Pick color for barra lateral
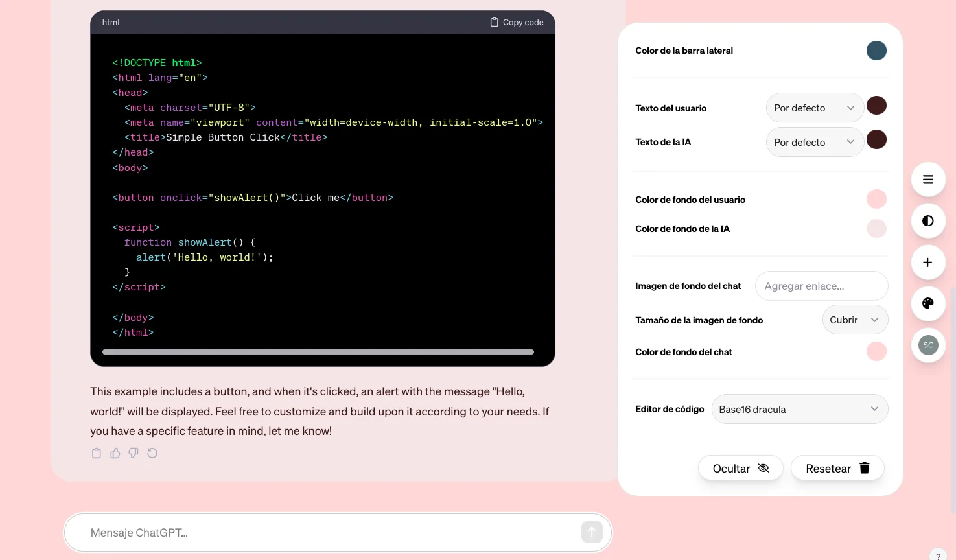Screen dimensions: 956x560 point(876,51)
